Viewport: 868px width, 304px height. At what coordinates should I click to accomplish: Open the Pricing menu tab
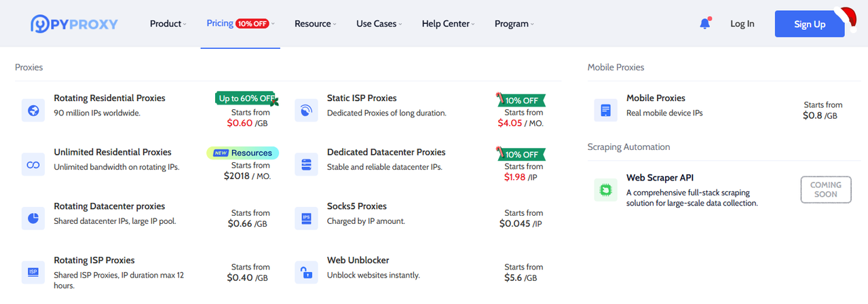click(x=240, y=24)
